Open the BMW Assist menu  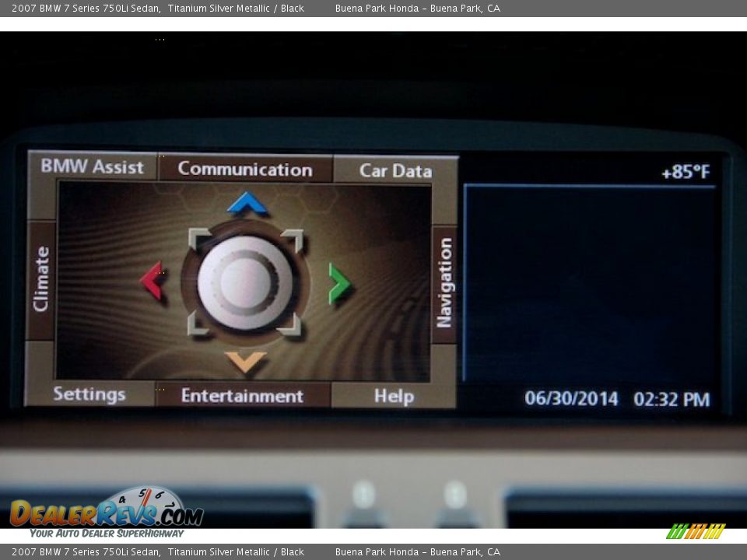(93, 167)
